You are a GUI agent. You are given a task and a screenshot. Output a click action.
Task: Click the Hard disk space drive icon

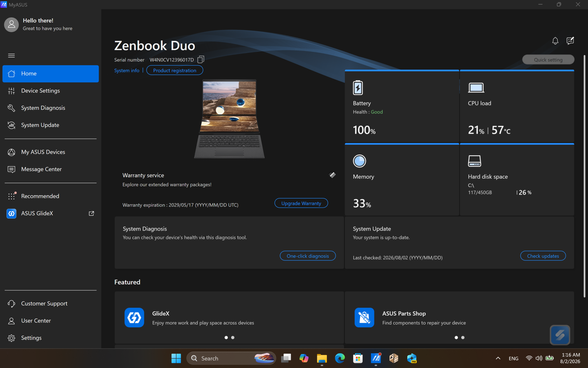475,161
